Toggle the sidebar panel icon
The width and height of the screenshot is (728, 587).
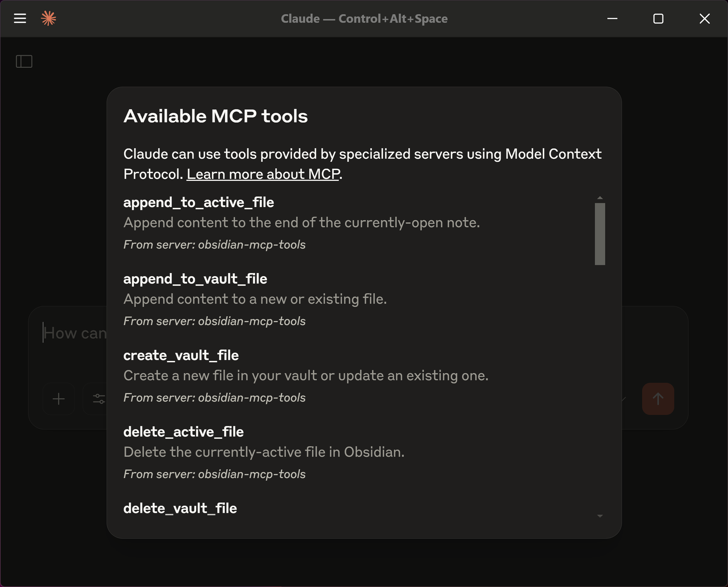(24, 61)
